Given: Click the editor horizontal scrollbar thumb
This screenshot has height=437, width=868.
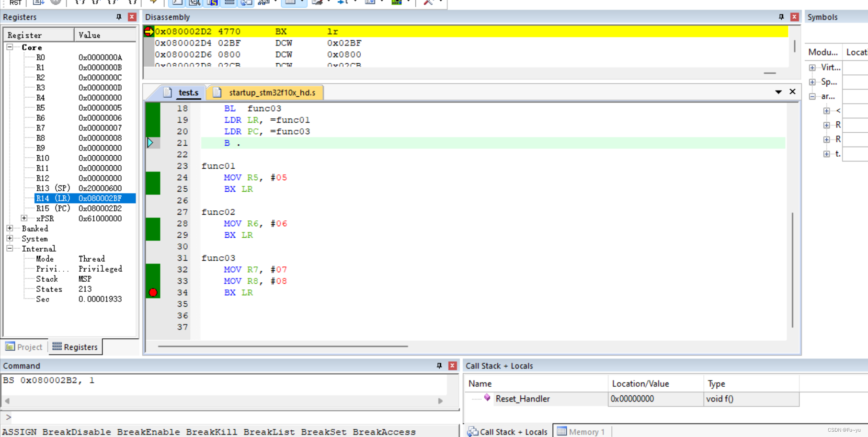Looking at the screenshot, I should pos(283,346).
